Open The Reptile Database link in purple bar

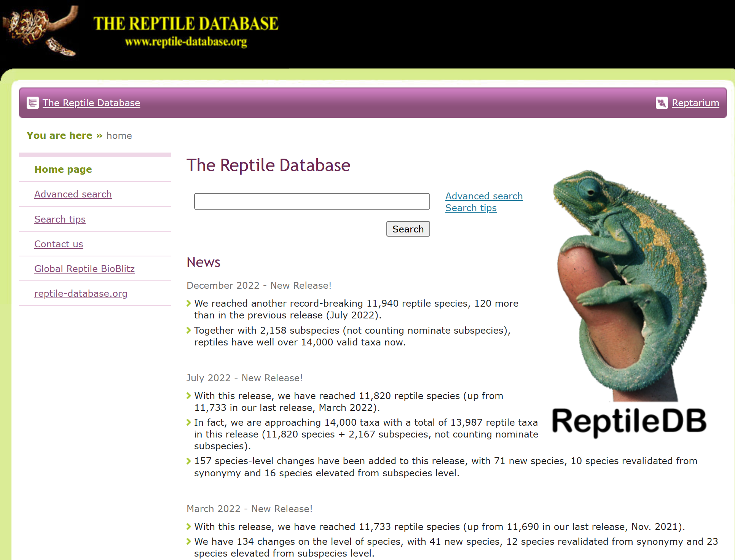(x=91, y=103)
